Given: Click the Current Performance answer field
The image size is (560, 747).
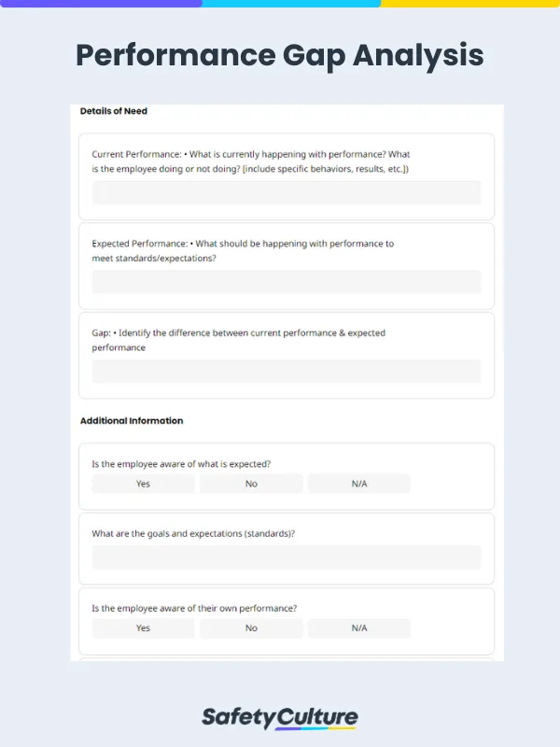Looking at the screenshot, I should pyautogui.click(x=287, y=192).
